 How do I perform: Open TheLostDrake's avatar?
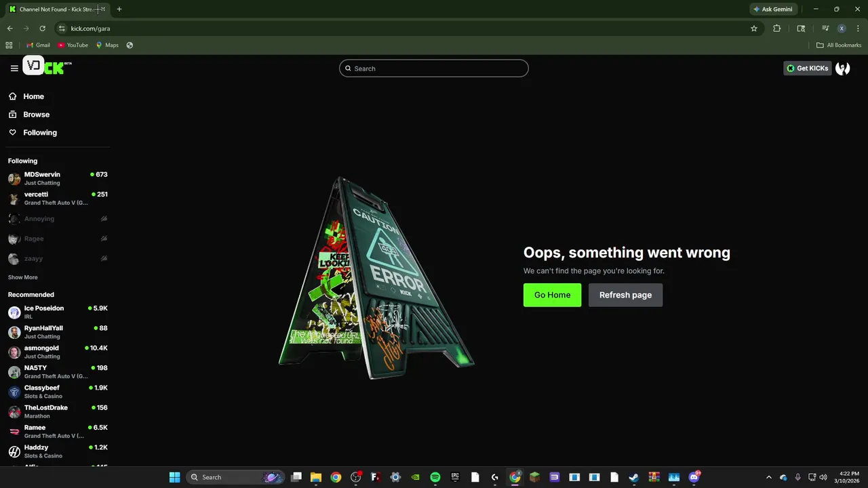pyautogui.click(x=14, y=412)
